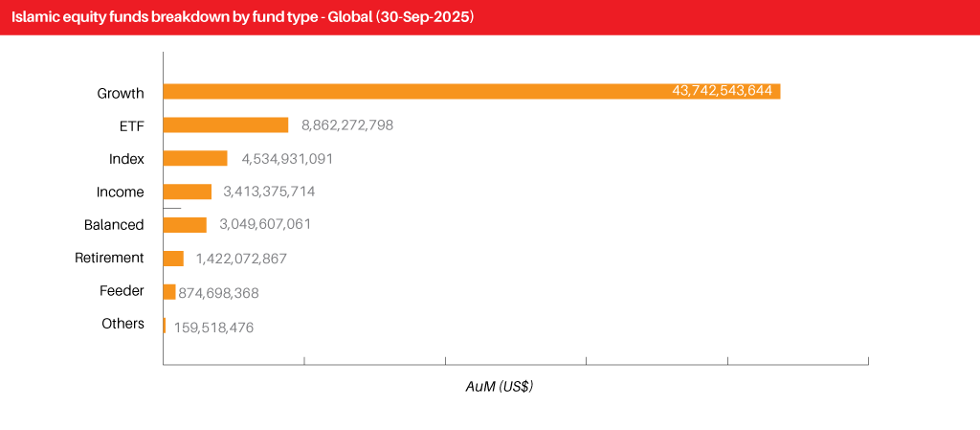Click the Others category label
The width and height of the screenshot is (980, 430).
coord(122,324)
